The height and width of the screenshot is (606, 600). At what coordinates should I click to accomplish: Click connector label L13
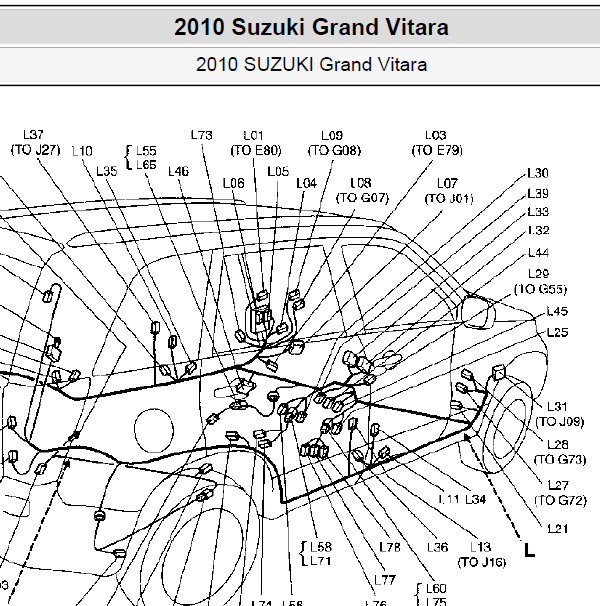[x=481, y=547]
